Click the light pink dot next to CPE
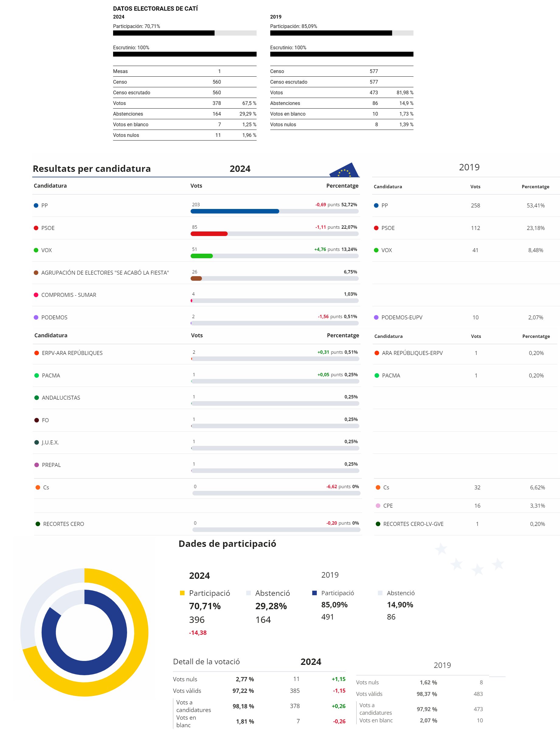 click(x=378, y=505)
